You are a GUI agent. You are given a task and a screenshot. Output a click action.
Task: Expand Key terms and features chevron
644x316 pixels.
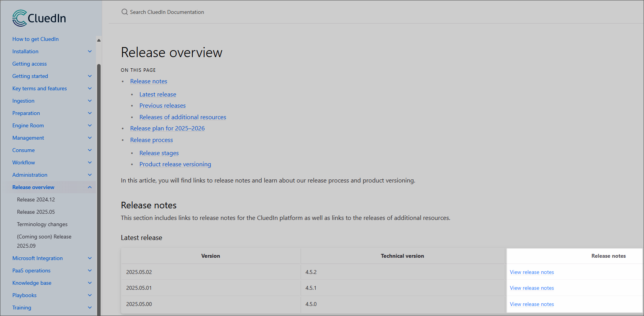(90, 88)
